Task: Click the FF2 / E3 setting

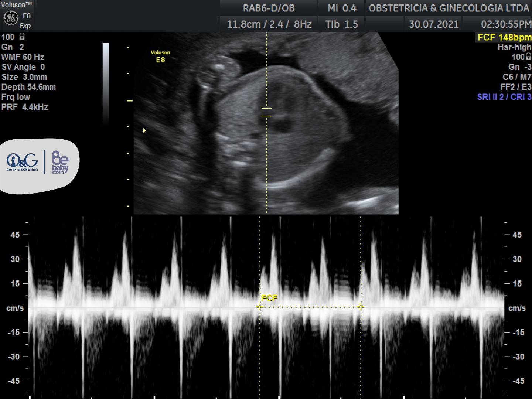Action: click(516, 87)
